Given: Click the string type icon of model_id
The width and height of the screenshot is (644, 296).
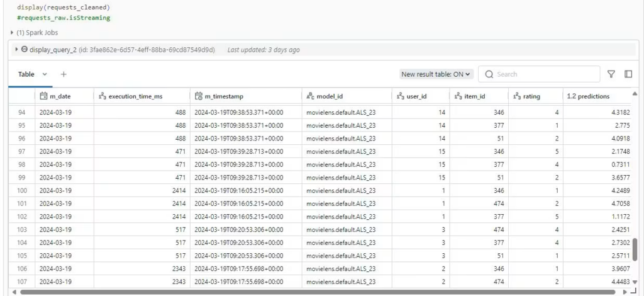Looking at the screenshot, I should click(x=309, y=96).
